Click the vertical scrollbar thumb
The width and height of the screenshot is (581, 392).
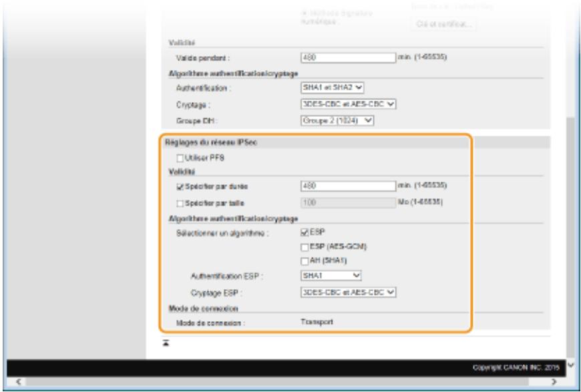tap(570, 237)
